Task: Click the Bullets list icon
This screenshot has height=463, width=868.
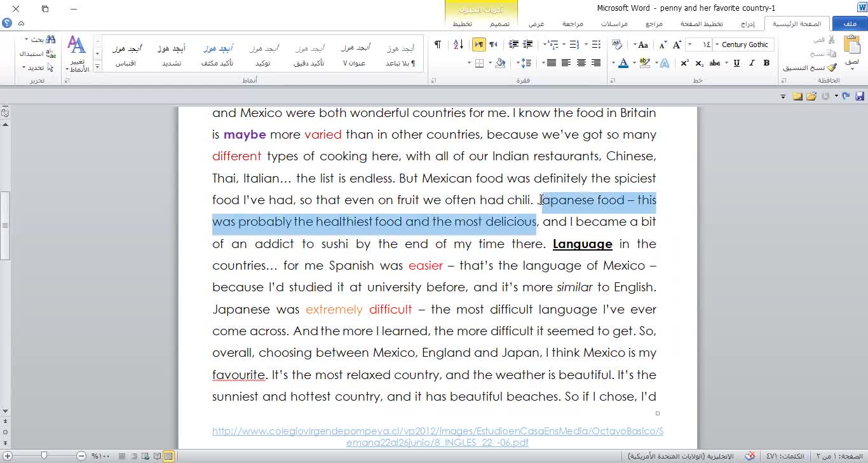Action: point(596,45)
